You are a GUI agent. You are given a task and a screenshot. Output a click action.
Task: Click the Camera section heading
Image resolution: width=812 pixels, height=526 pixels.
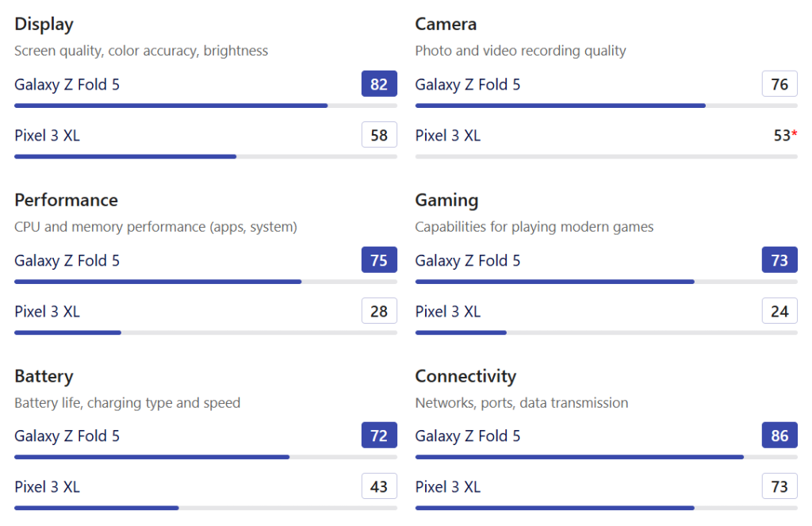click(446, 24)
